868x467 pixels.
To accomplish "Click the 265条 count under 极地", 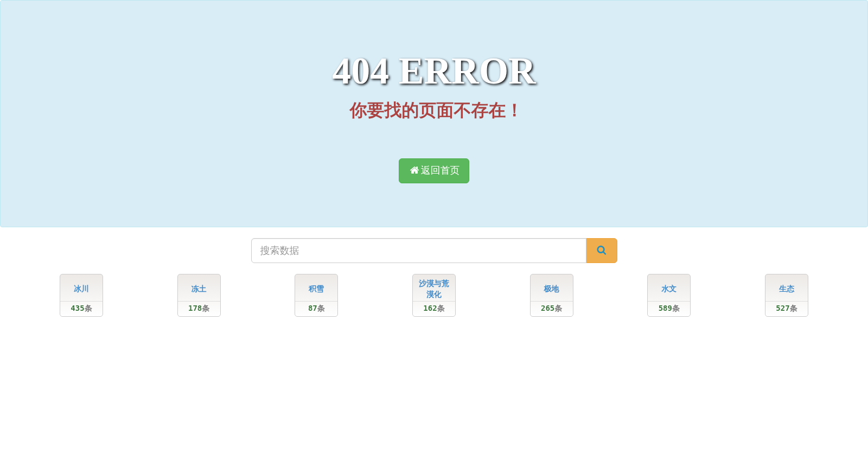I will pyautogui.click(x=552, y=309).
